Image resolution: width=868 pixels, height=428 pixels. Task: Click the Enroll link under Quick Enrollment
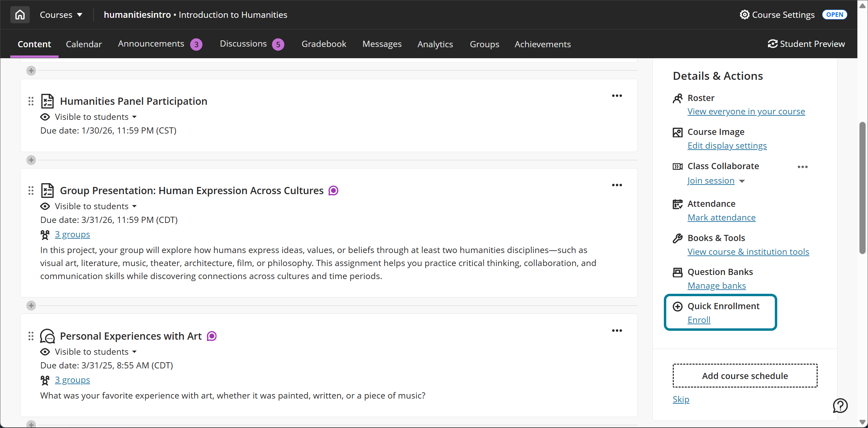pos(699,320)
